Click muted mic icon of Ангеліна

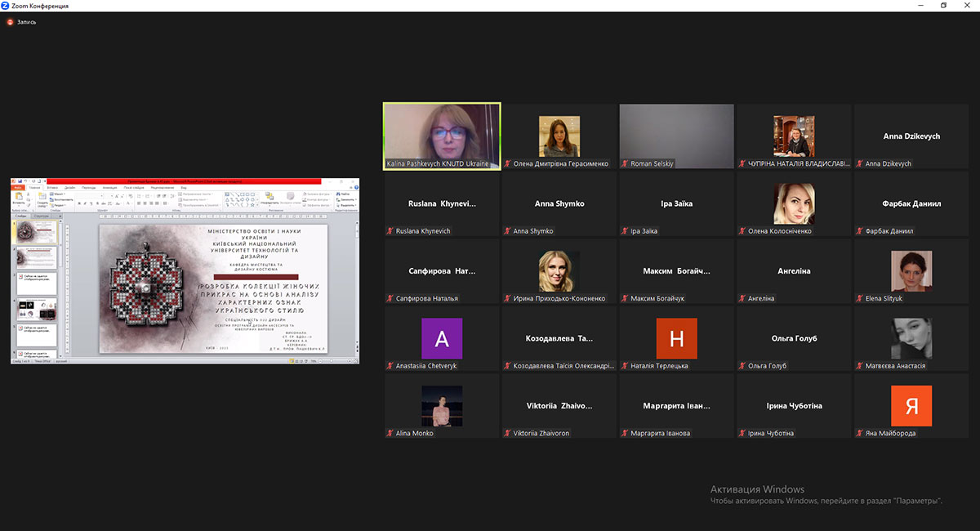(742, 298)
